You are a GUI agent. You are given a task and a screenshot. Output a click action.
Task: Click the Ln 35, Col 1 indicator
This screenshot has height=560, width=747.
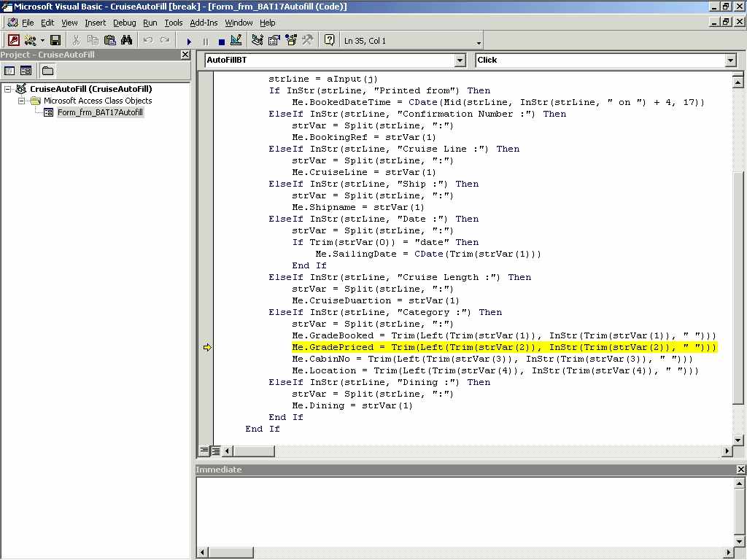click(x=365, y=41)
